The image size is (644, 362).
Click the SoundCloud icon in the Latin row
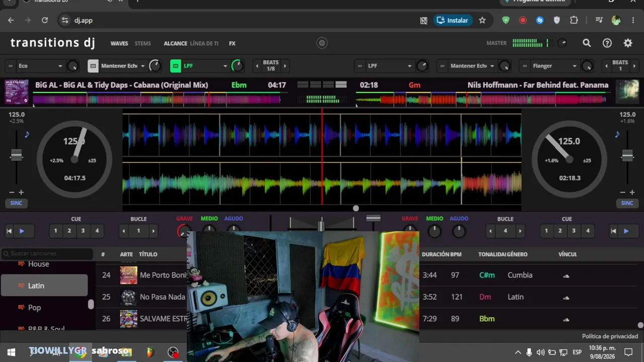click(x=566, y=297)
